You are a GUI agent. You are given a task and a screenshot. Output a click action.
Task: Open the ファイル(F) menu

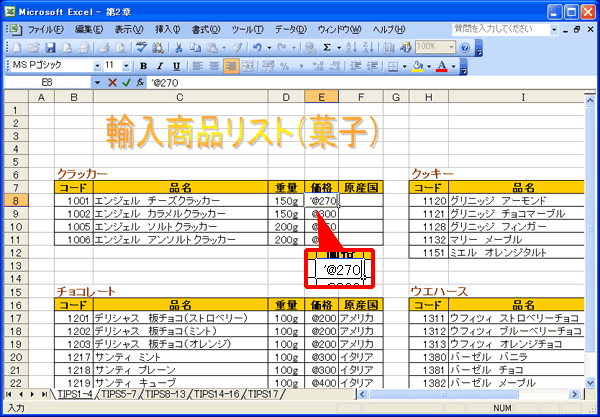click(x=46, y=29)
